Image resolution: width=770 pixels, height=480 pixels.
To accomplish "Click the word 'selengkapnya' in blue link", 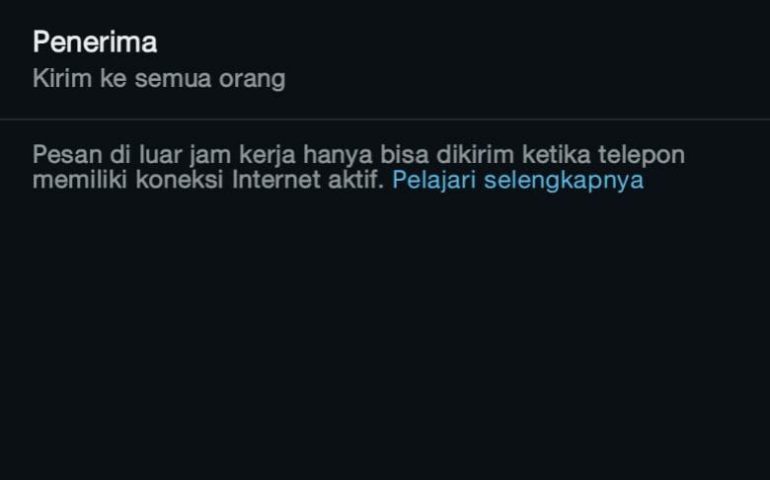I will [564, 180].
